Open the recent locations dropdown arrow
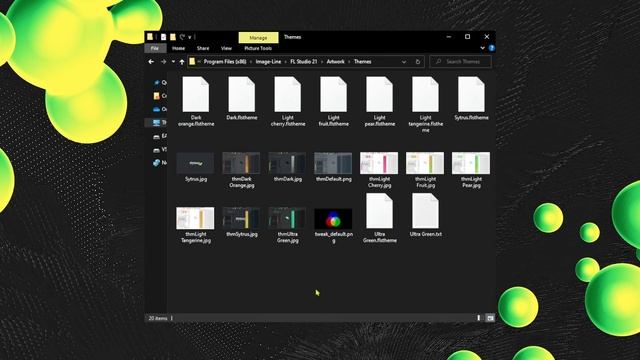 pyautogui.click(x=173, y=62)
